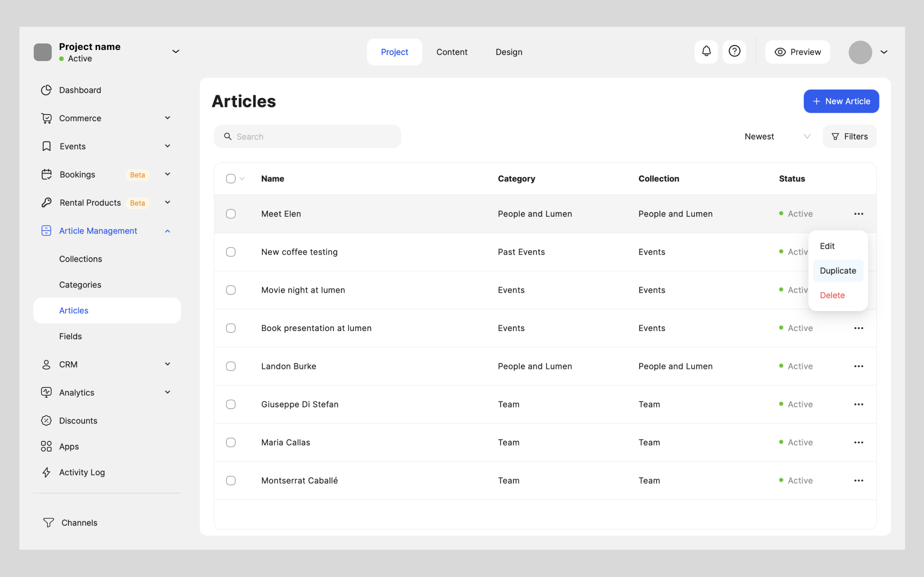The image size is (924, 577).
Task: Click the Name column header
Action: (x=273, y=179)
